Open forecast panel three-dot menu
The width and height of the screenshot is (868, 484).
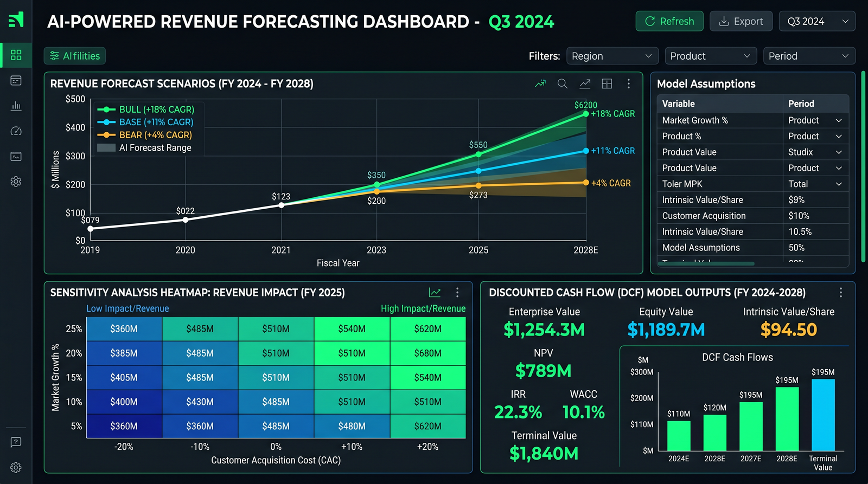[x=629, y=83]
